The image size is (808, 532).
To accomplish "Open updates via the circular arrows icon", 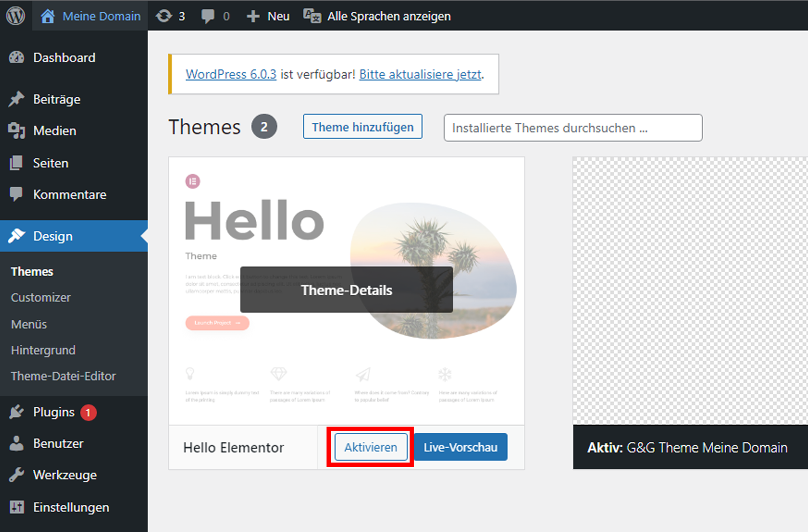I will (164, 16).
